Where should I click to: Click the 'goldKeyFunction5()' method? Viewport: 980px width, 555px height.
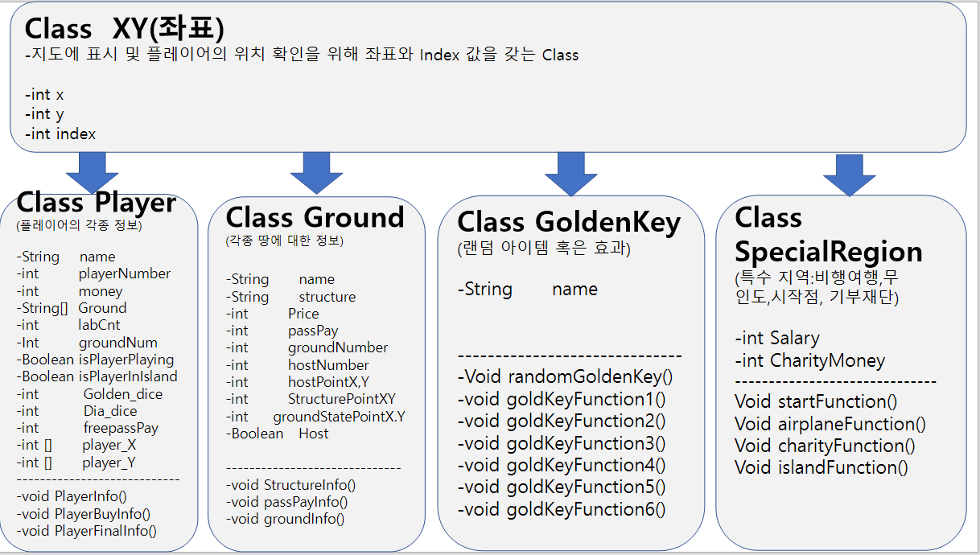point(586,487)
